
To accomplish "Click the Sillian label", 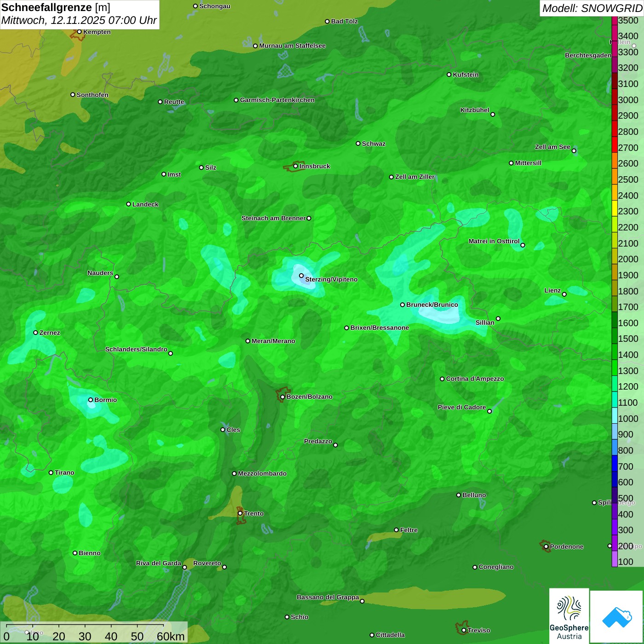I will [x=485, y=322].
